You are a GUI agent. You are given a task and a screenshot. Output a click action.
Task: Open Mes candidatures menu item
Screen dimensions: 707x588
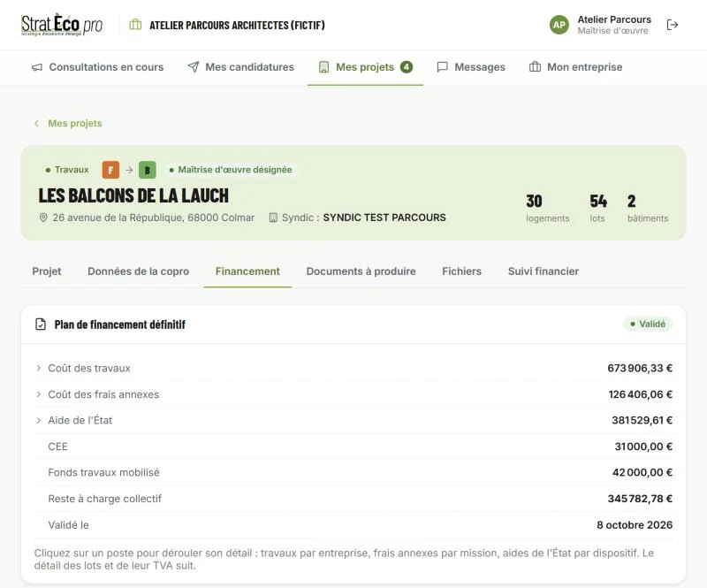(x=240, y=67)
